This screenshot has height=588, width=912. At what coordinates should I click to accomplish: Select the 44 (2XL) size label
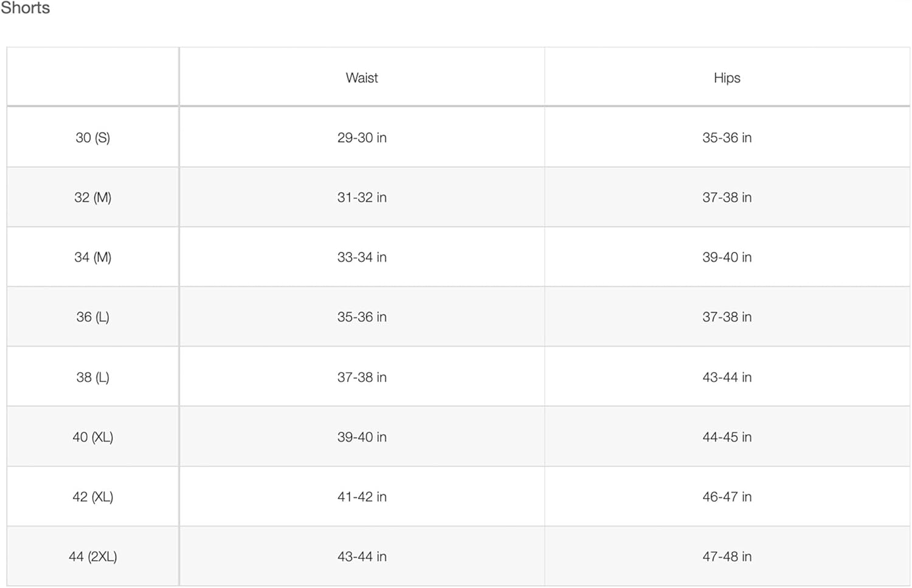[x=92, y=556]
